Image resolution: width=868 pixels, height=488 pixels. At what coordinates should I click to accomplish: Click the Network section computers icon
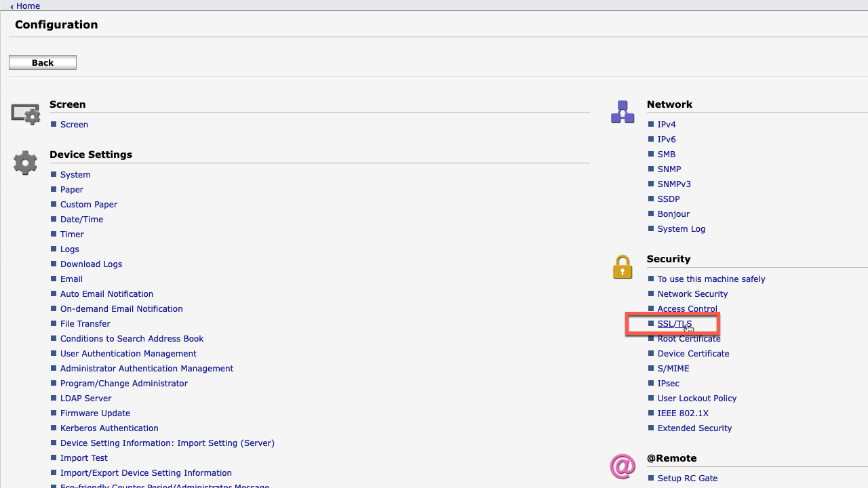(623, 112)
